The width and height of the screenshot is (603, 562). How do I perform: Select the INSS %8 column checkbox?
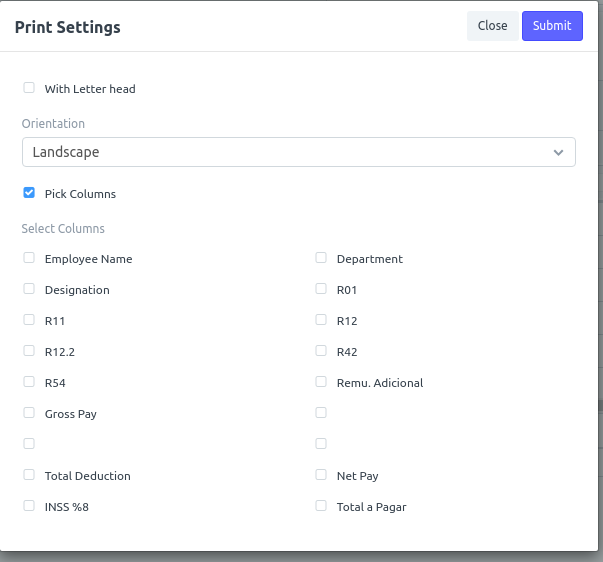[x=29, y=506]
